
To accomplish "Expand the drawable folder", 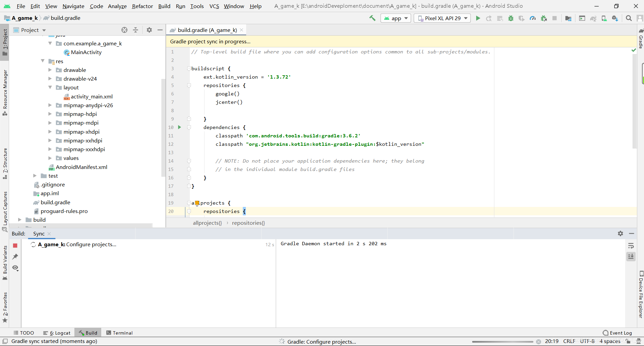I will [50, 70].
